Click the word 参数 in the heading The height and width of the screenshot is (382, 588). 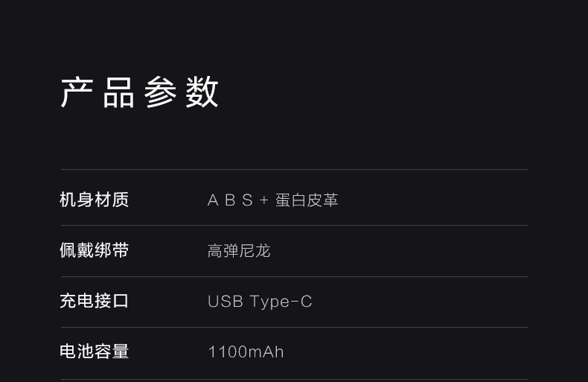[182, 92]
